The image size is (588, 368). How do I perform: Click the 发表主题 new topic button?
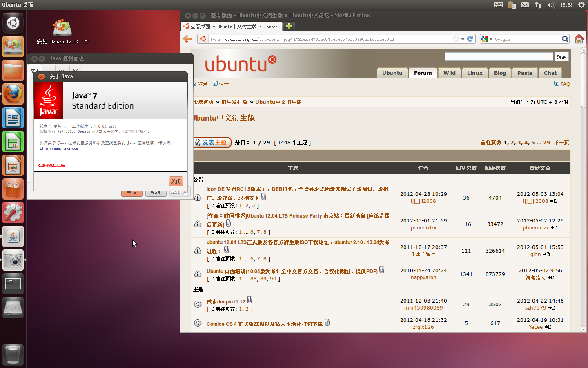click(212, 142)
